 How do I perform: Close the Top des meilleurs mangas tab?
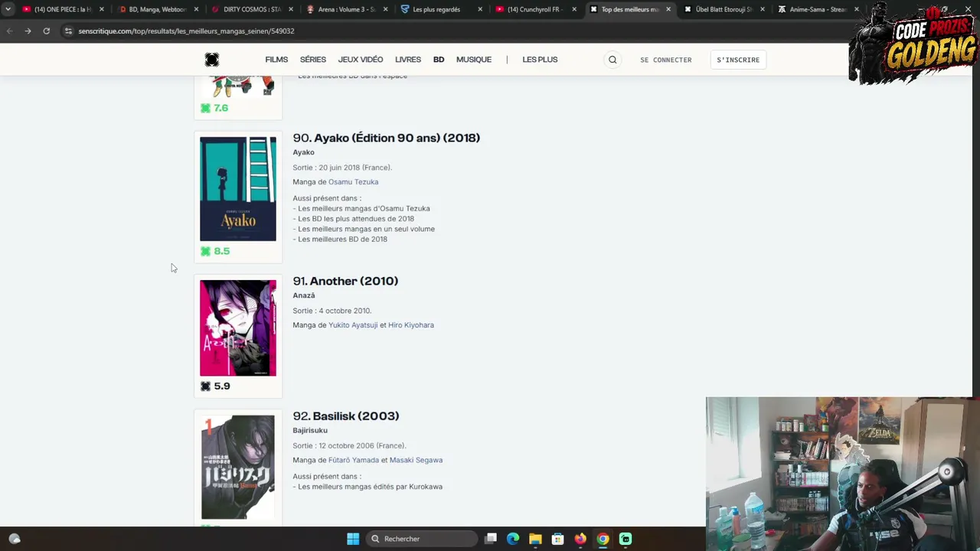tap(668, 9)
